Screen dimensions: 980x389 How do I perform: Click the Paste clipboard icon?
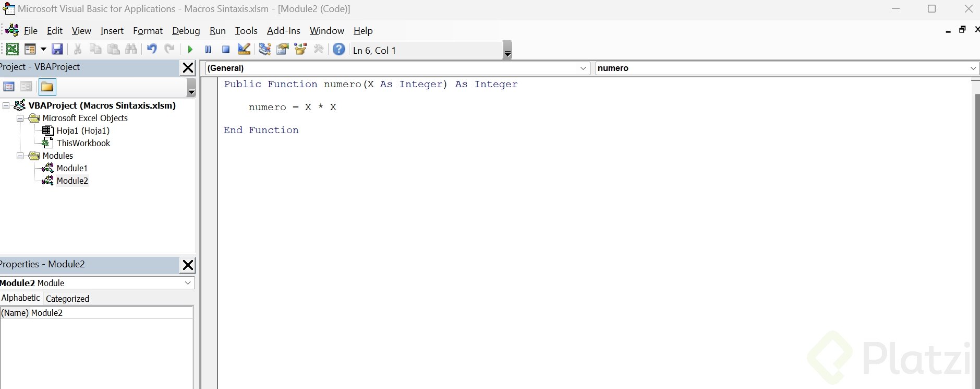click(x=113, y=49)
